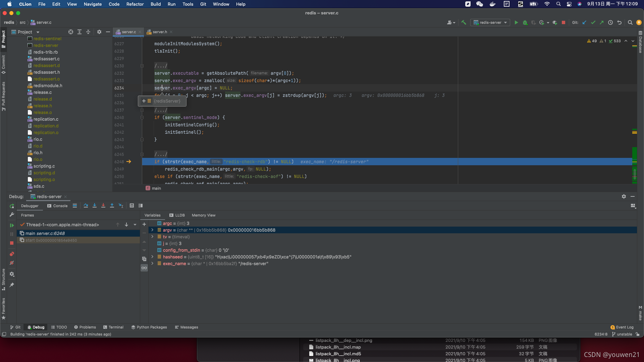Open redismodule.h in Project tree
The image size is (644, 362).
point(48,85)
